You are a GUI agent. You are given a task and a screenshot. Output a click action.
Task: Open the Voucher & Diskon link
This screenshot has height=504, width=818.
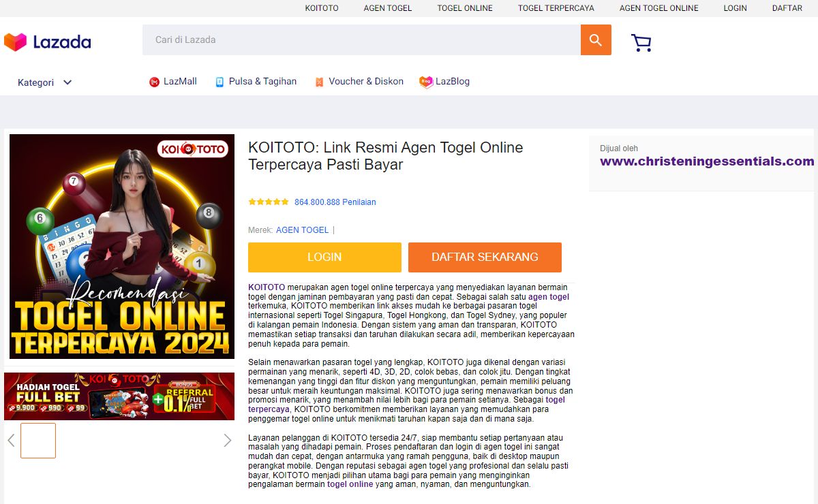(366, 81)
